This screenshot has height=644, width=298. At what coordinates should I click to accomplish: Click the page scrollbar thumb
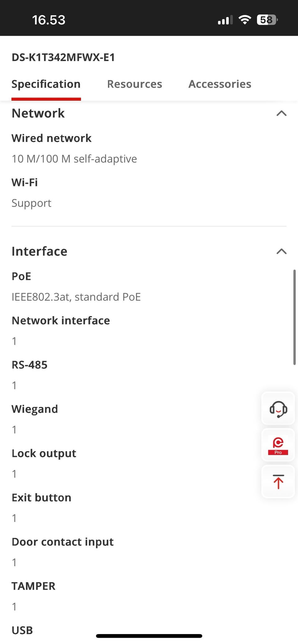pyautogui.click(x=294, y=317)
